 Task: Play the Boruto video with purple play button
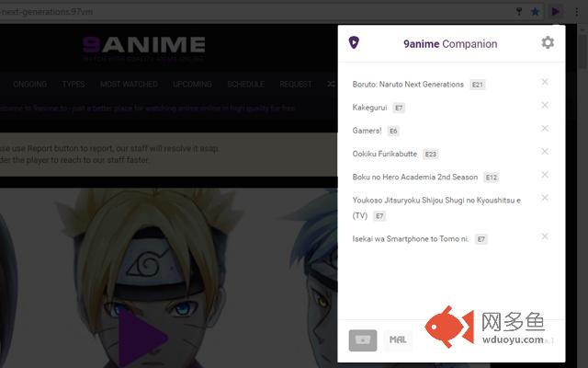141,337
